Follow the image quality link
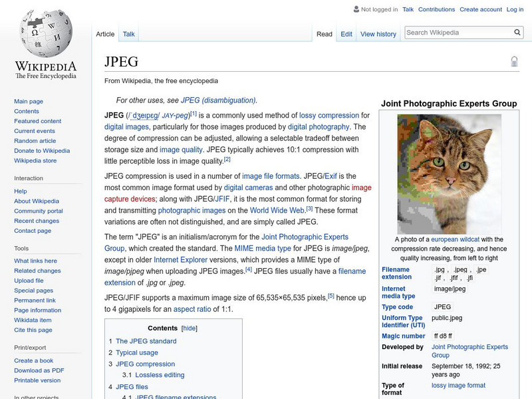The image size is (532, 399). tap(181, 150)
